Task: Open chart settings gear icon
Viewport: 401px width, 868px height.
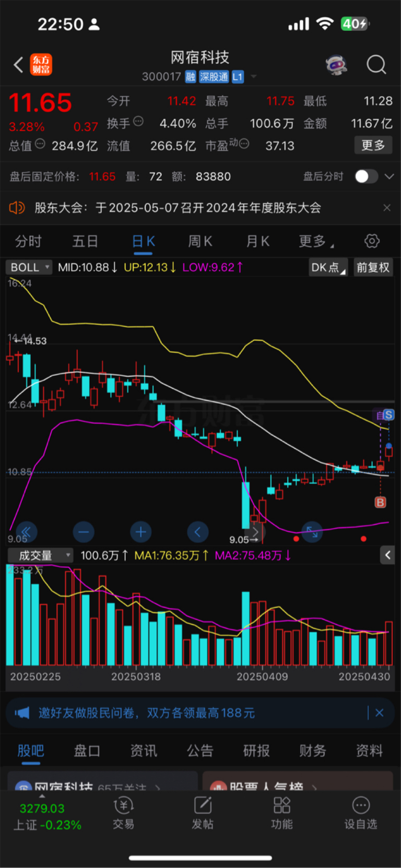Action: pos(372,241)
